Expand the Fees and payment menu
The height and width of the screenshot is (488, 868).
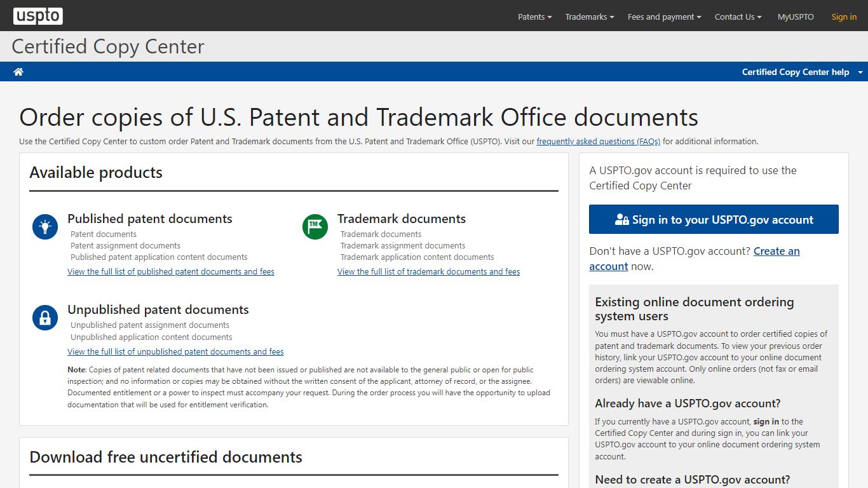click(x=665, y=17)
